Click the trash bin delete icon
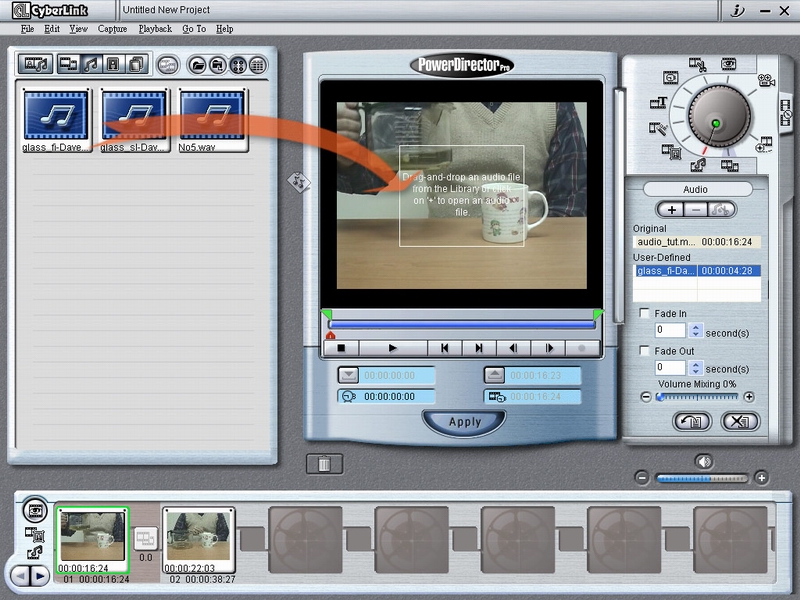 (324, 464)
